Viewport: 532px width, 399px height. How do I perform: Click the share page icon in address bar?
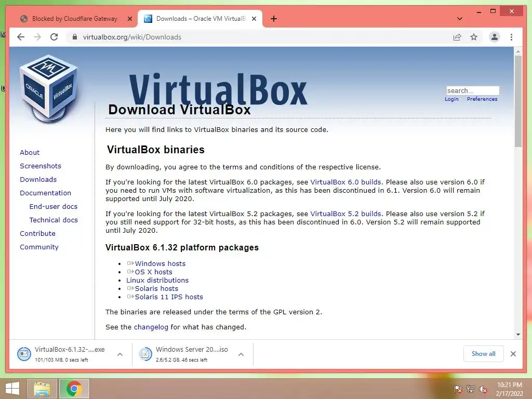point(457,37)
